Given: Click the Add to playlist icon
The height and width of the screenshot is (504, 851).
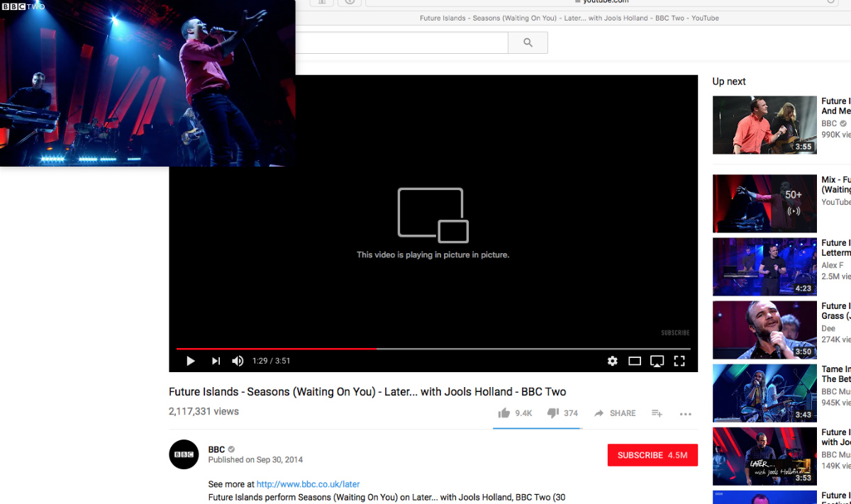Looking at the screenshot, I should pyautogui.click(x=657, y=413).
